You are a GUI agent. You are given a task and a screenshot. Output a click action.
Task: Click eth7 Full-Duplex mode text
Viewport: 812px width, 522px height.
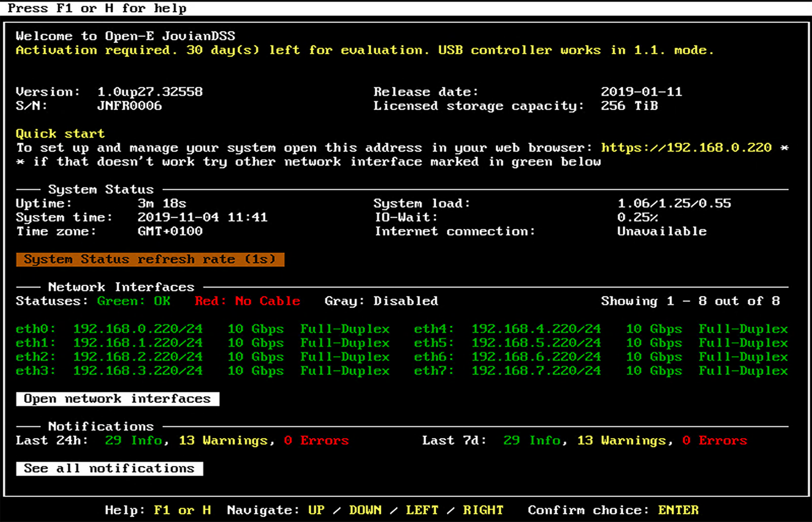pos(743,371)
